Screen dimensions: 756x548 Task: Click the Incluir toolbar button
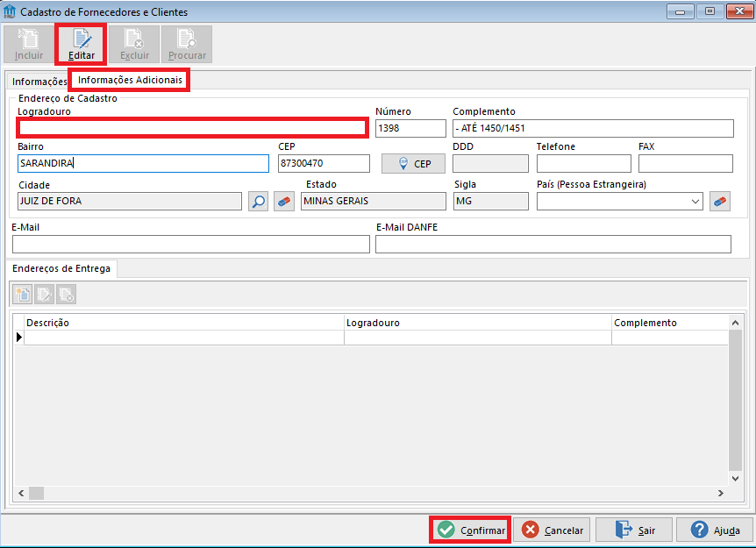(x=28, y=45)
